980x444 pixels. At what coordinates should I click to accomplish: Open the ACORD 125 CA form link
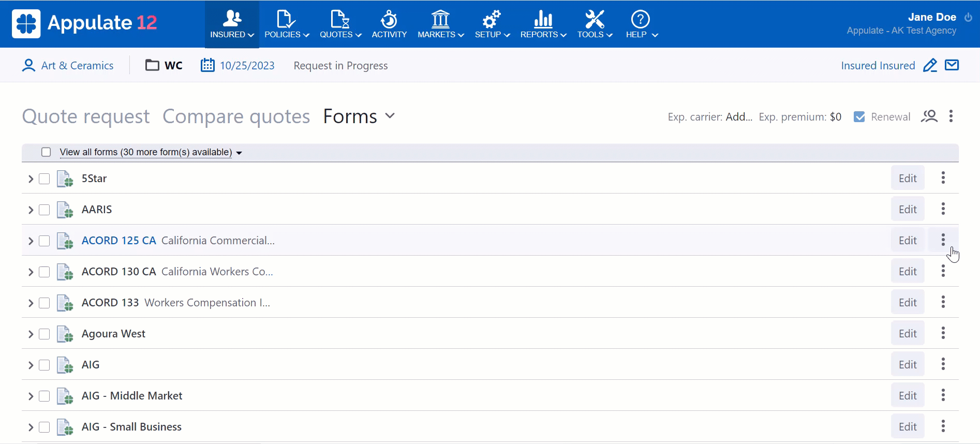coord(118,241)
